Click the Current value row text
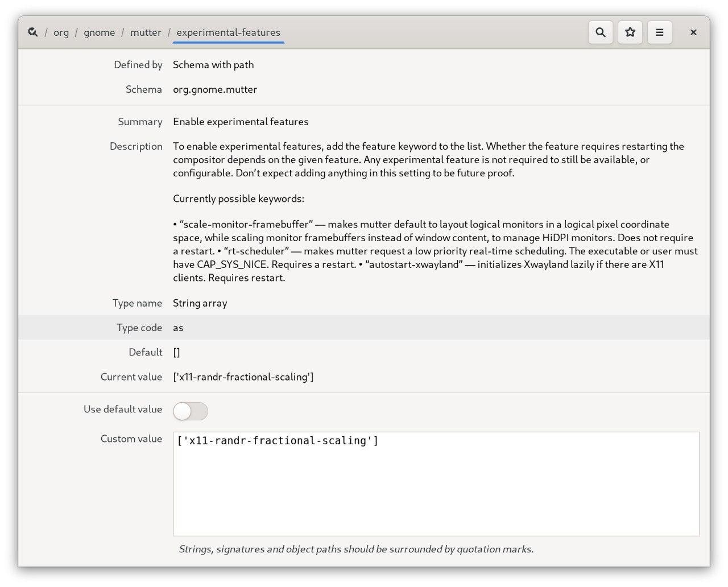This screenshot has height=587, width=728. (243, 377)
